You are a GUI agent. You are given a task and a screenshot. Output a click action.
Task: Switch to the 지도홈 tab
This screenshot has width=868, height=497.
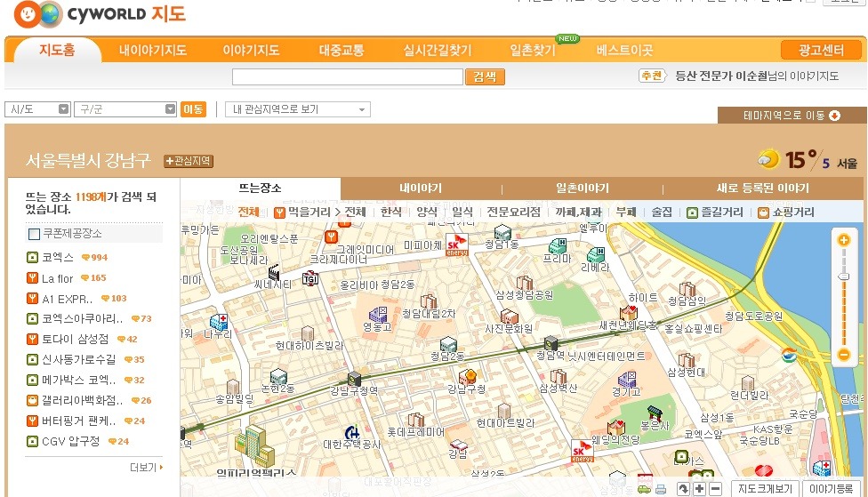click(x=57, y=50)
